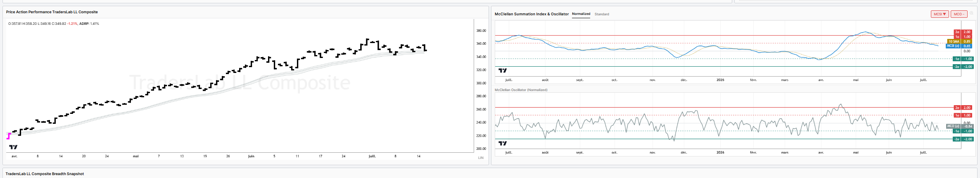
Task: Click the 'Price Action Performance TradersLab LL Composite' title
Action: pyautogui.click(x=52, y=12)
